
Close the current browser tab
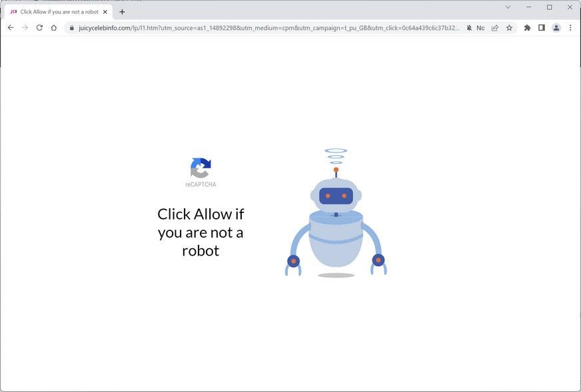pos(105,12)
